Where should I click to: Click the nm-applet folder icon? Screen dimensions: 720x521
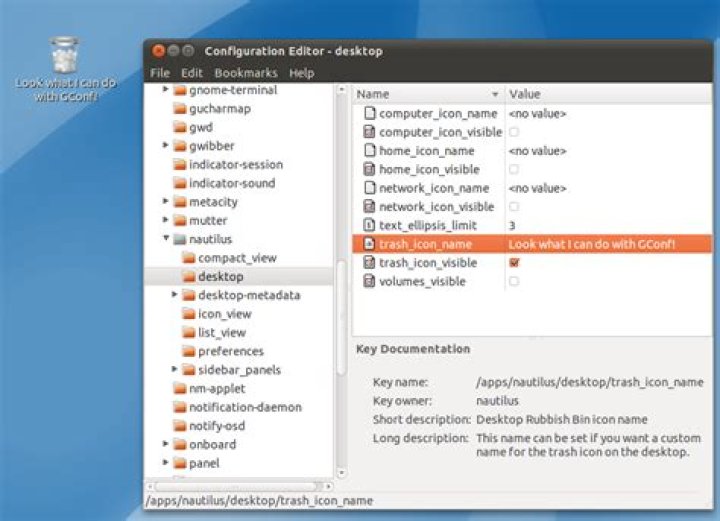[180, 388]
